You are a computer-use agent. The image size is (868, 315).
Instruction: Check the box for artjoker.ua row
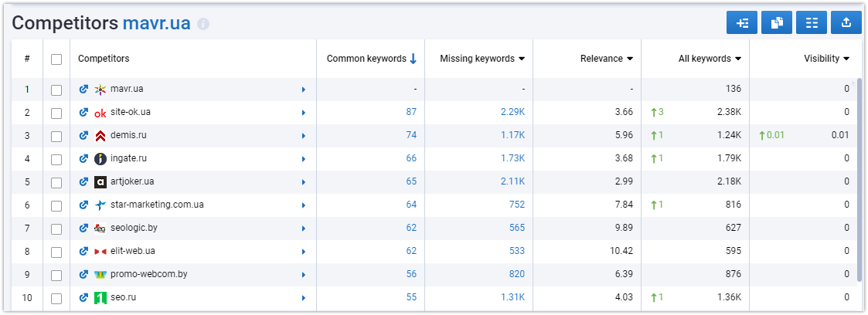coord(56,182)
